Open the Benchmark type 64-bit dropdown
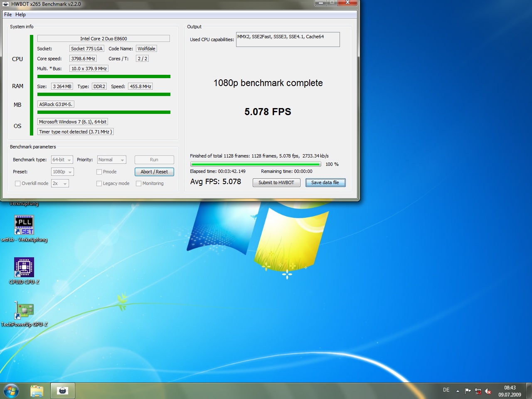 tap(62, 160)
